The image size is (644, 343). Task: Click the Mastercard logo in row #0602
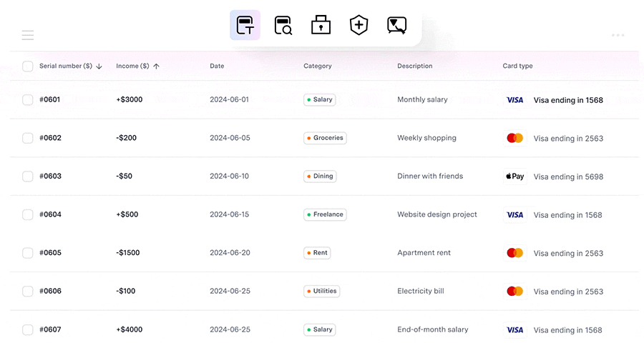point(515,138)
